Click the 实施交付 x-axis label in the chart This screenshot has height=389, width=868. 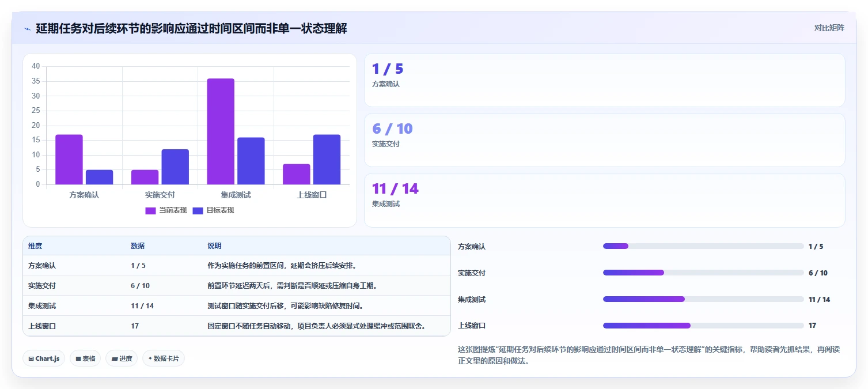tap(160, 195)
